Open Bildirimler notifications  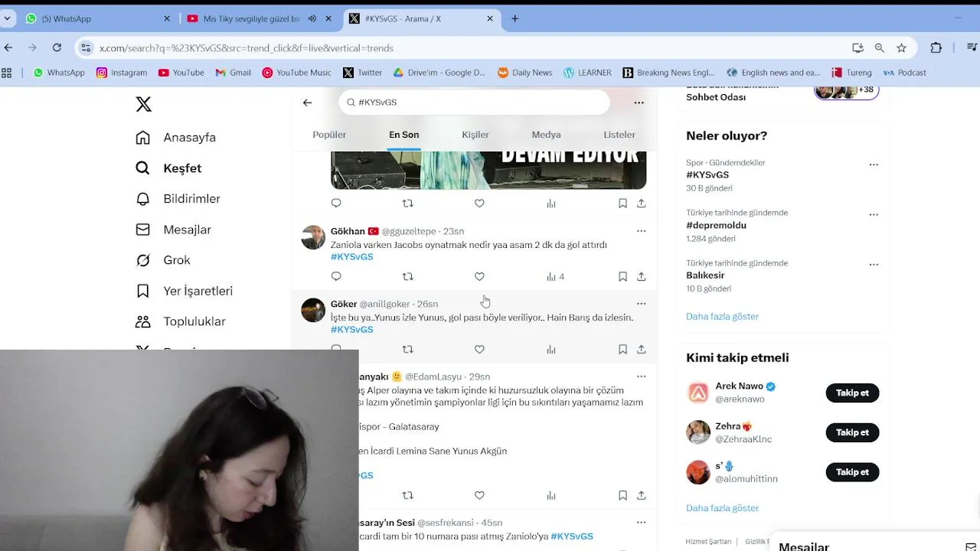pyautogui.click(x=178, y=199)
